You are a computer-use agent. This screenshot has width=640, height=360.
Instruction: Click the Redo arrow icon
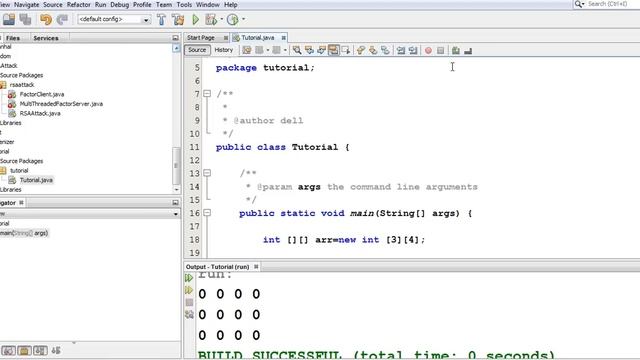coord(62,19)
